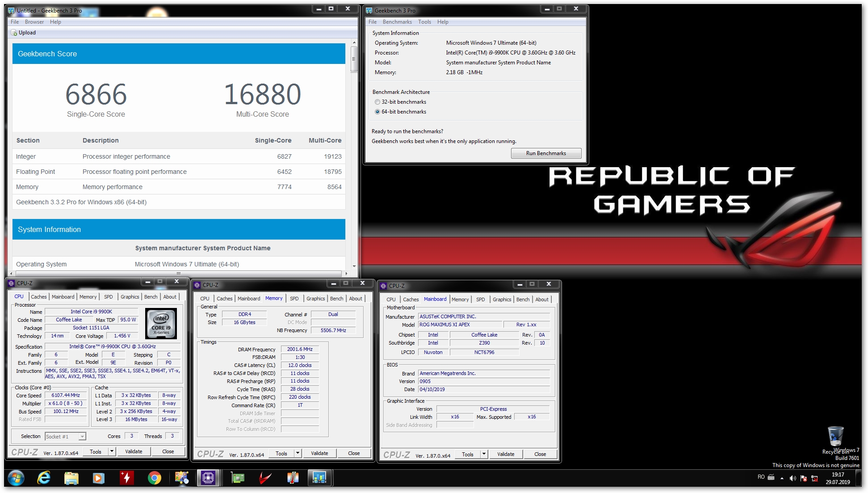Open Graphics tab in CPU-Z Mainboard window
868x493 pixels.
tap(502, 299)
